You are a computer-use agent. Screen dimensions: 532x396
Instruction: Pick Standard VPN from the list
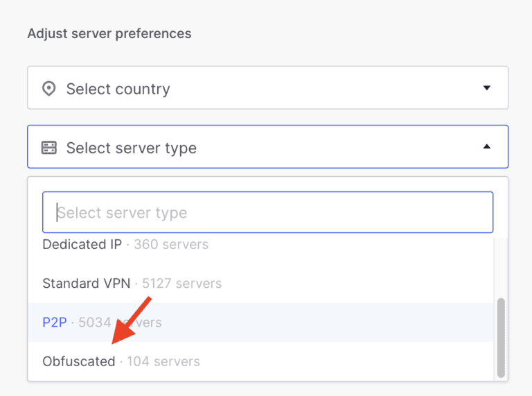pos(87,283)
